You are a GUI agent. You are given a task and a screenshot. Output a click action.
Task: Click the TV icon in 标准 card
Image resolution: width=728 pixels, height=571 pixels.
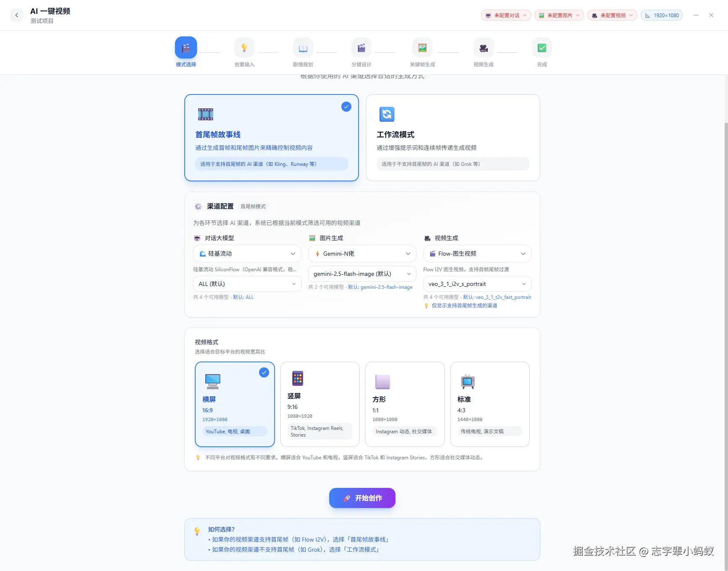[468, 382]
